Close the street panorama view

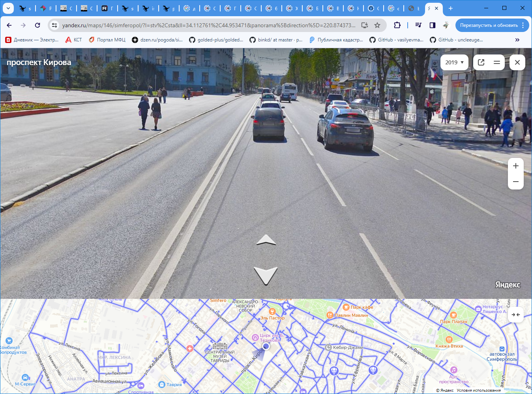[517, 62]
